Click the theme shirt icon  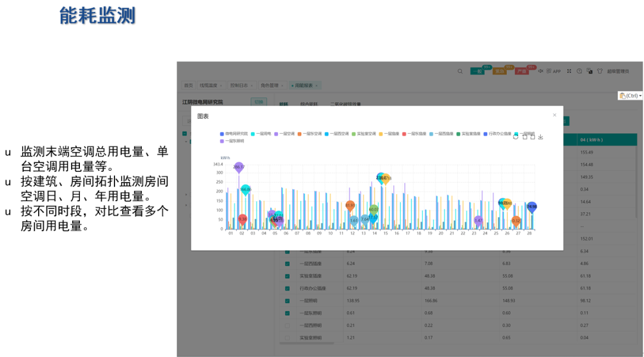click(599, 71)
